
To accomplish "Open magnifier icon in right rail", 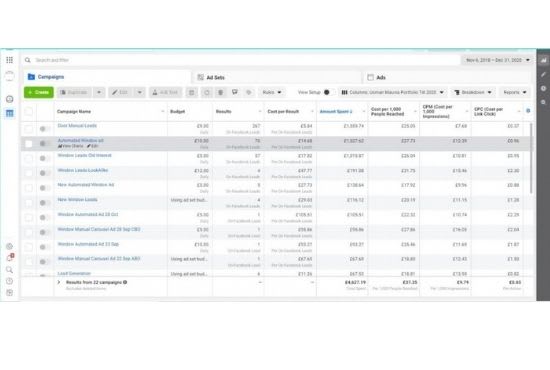I will point(543,102).
